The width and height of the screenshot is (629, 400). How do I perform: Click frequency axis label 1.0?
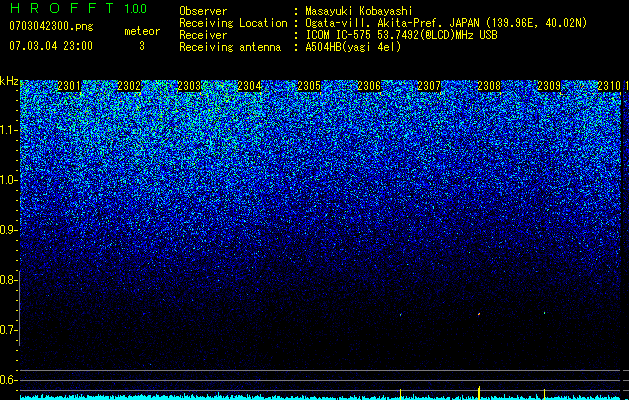click(x=8, y=180)
